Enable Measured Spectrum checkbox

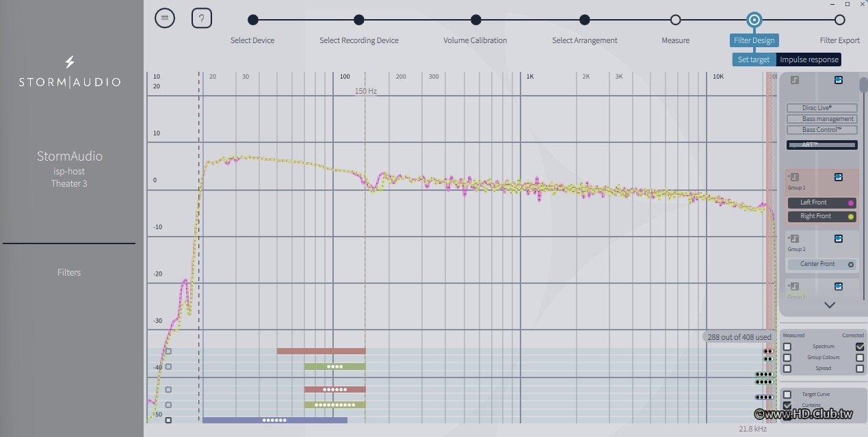787,347
